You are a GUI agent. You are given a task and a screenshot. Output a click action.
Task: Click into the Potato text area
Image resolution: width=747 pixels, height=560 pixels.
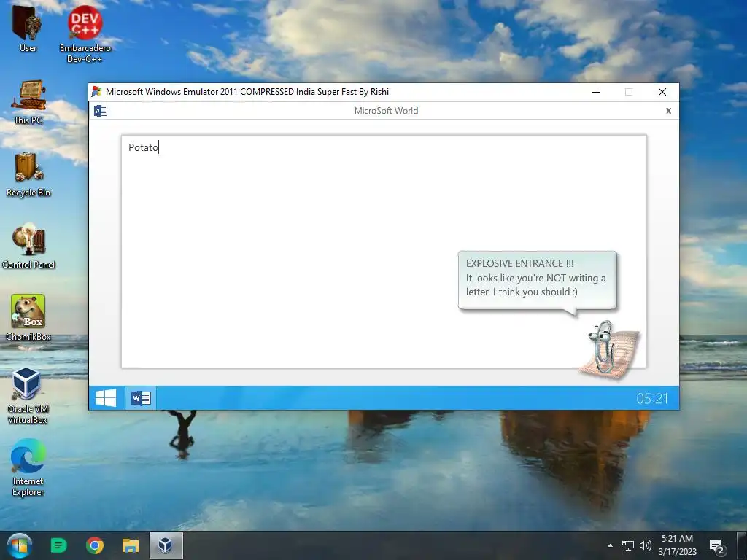(384, 252)
